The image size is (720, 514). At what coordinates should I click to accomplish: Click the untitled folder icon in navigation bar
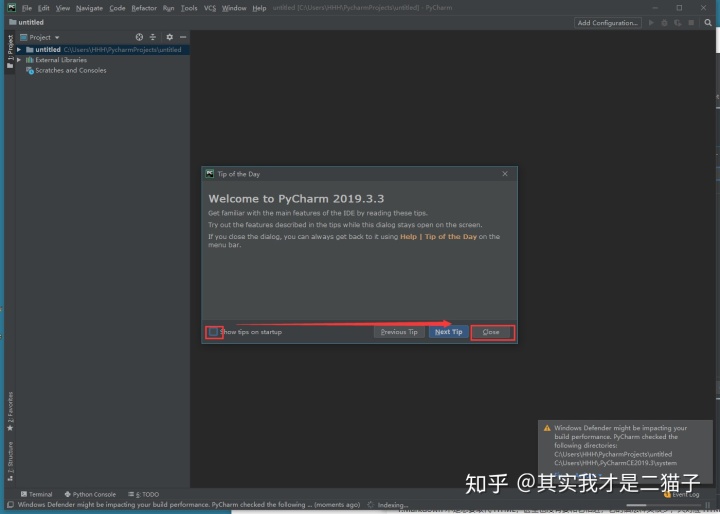(x=13, y=22)
